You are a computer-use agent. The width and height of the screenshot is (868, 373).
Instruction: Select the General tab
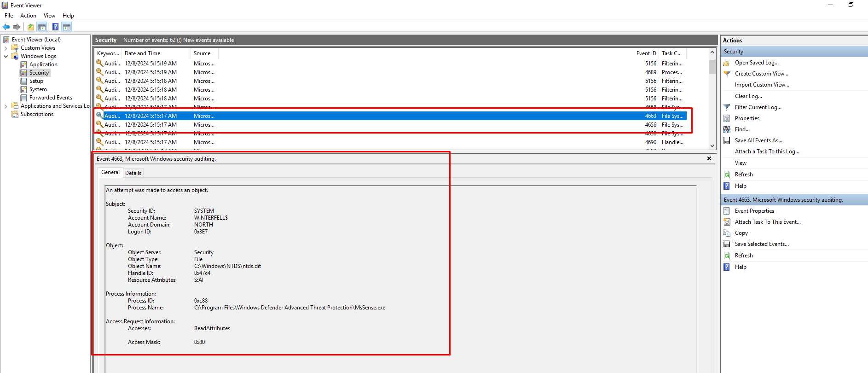coord(110,172)
